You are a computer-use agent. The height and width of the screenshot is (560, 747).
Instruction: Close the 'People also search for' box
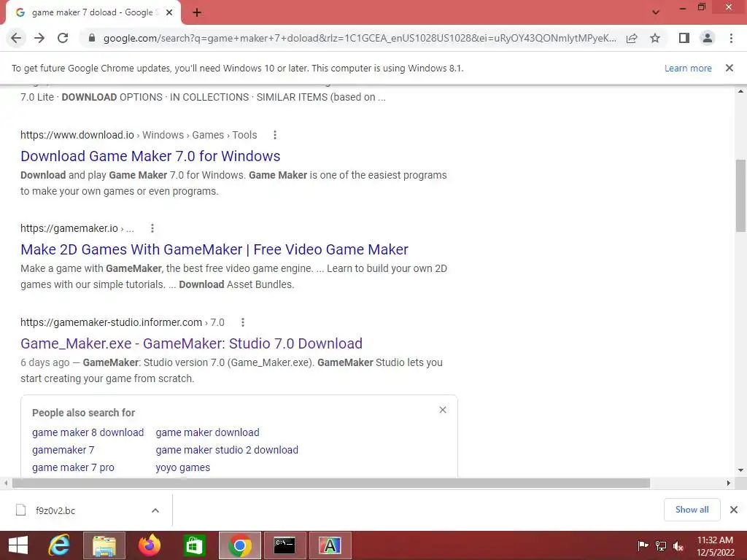click(443, 410)
